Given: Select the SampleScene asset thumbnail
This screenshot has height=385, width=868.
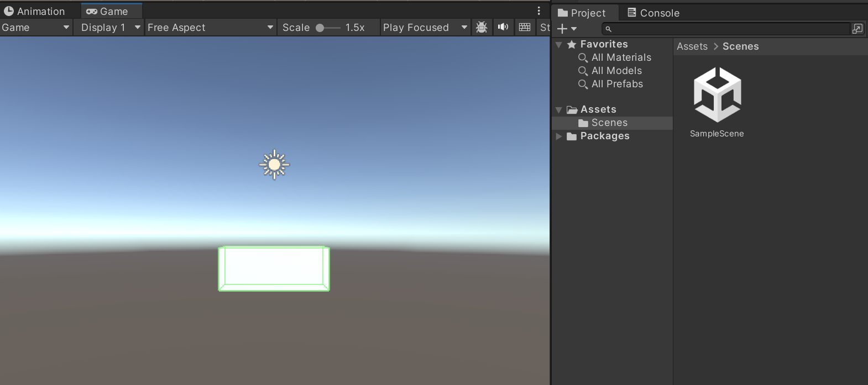Looking at the screenshot, I should [x=718, y=94].
